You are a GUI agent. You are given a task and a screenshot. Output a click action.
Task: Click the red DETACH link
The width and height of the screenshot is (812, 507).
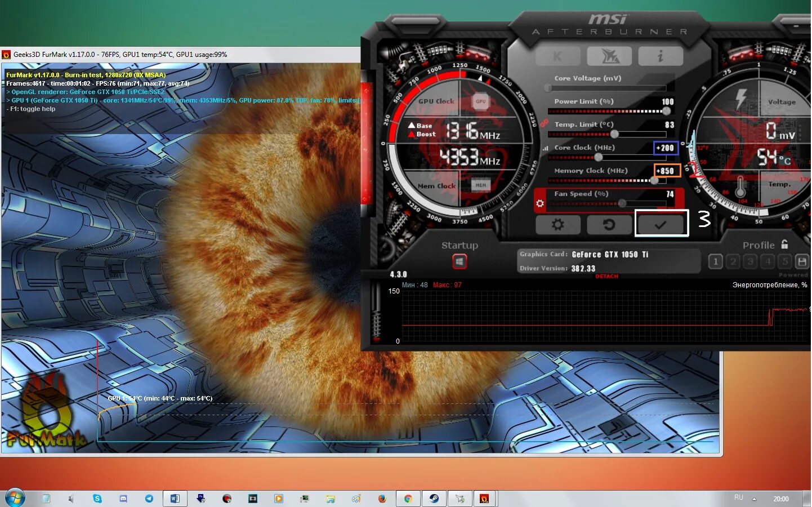point(606,276)
